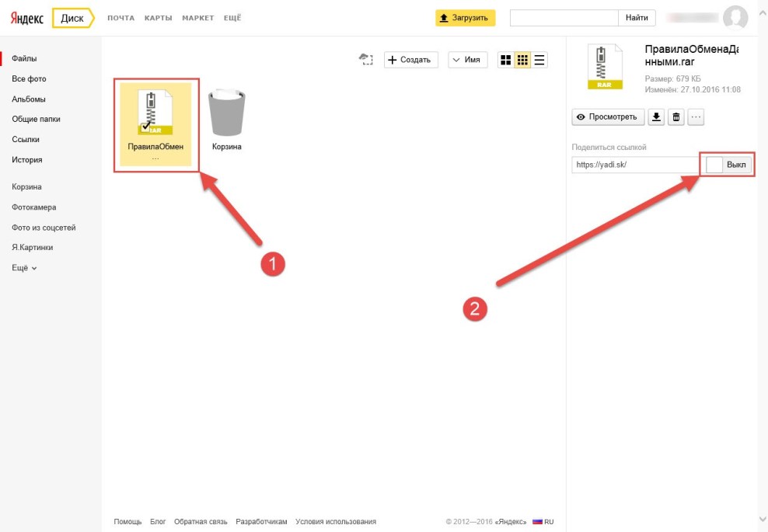
Task: Click the user avatar in the header
Action: tap(735, 17)
